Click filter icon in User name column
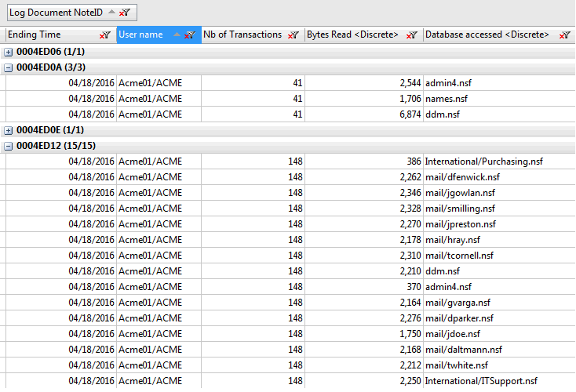Viewport: 576px width, 392px height. (190, 35)
